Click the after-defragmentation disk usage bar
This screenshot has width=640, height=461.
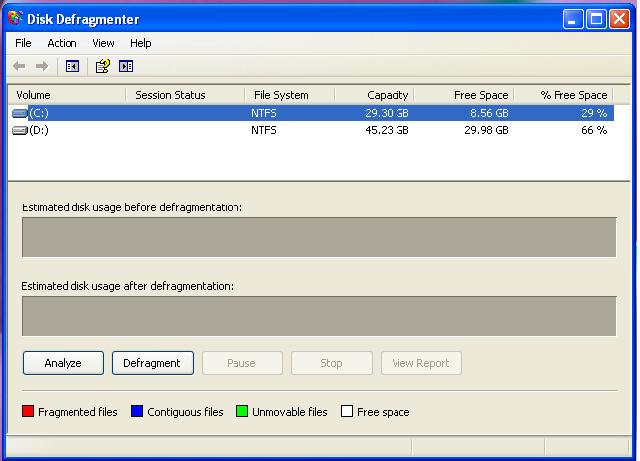(x=319, y=316)
